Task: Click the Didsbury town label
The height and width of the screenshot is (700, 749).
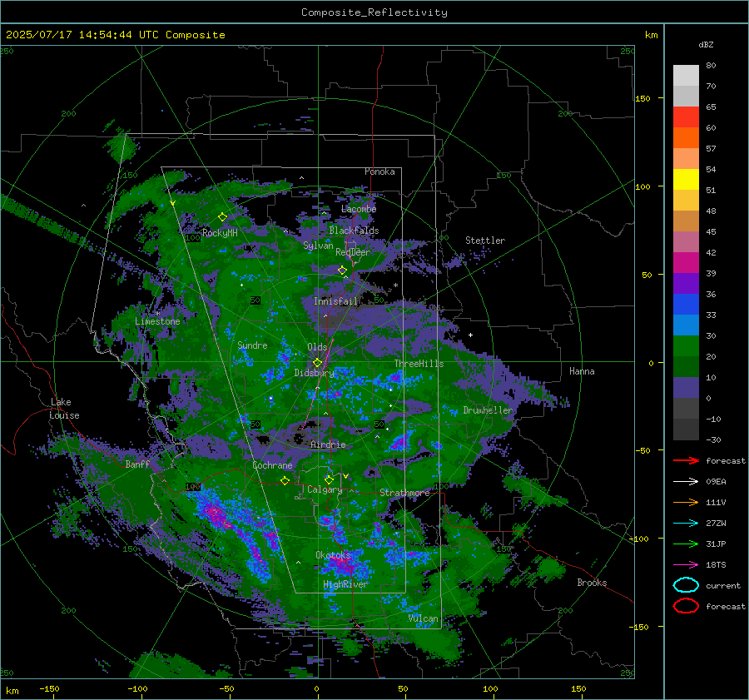Action: 314,373
